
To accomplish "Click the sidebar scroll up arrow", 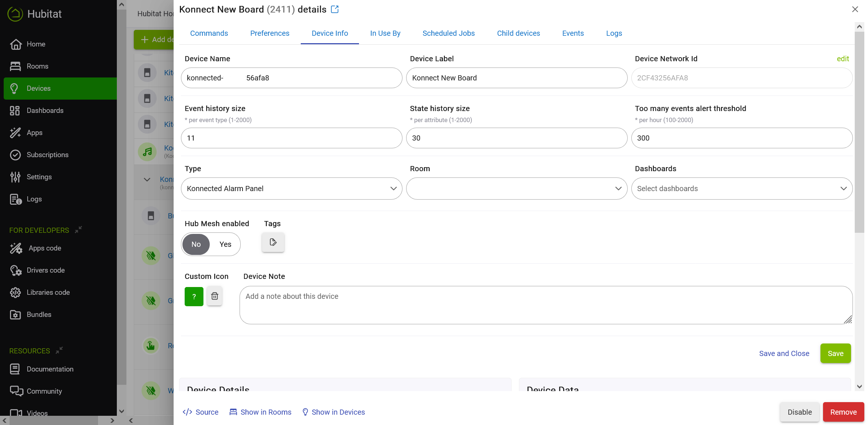I will [x=122, y=4].
